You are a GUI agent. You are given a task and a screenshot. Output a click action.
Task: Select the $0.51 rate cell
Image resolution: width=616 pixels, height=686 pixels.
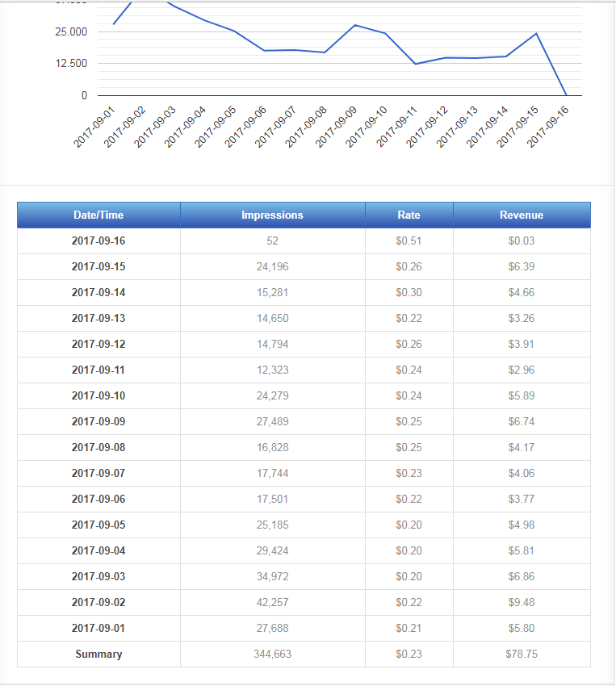[x=409, y=241]
